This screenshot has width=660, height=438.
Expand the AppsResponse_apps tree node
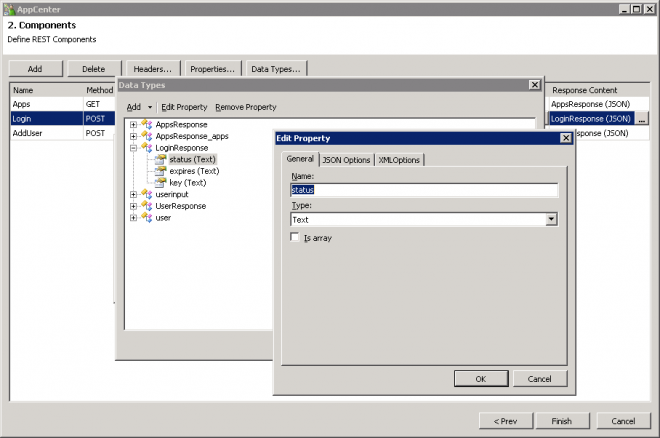click(x=133, y=136)
